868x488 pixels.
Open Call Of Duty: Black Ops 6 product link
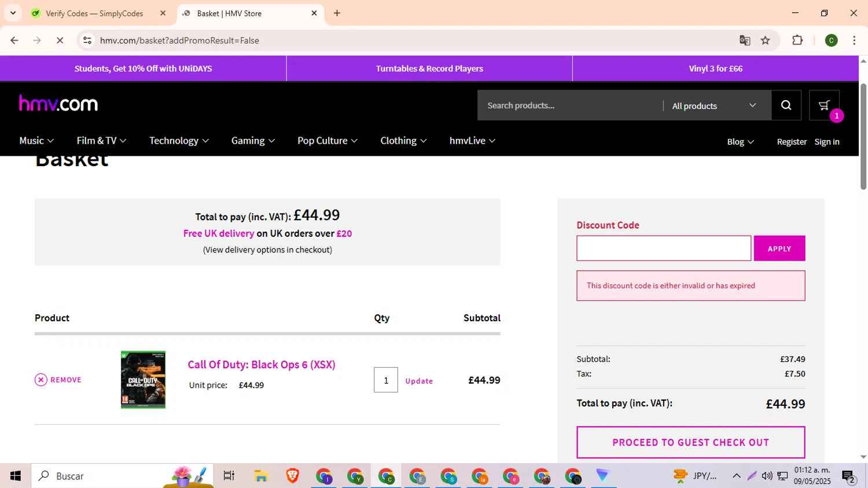pos(262,365)
